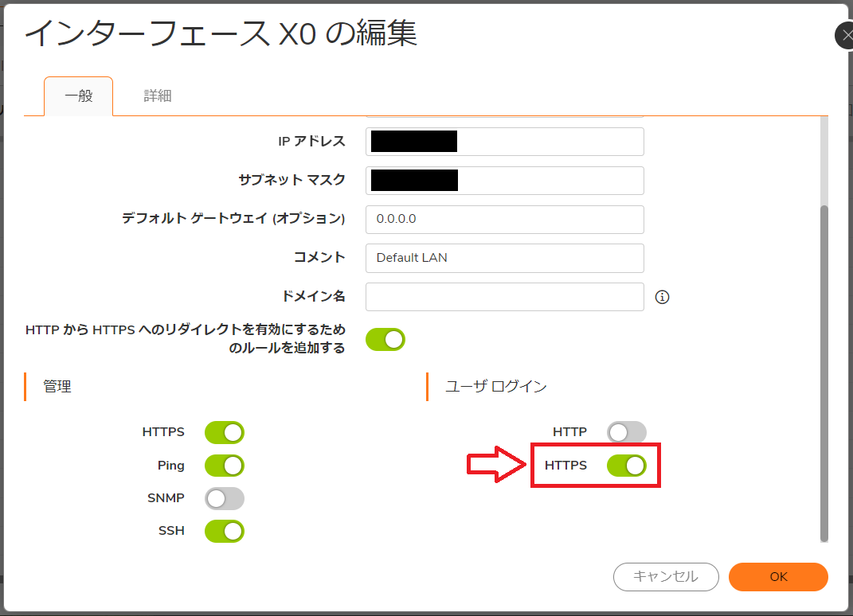Click the ユーザ ログイン section heading
Screen dimensions: 853x616
[x=496, y=387]
